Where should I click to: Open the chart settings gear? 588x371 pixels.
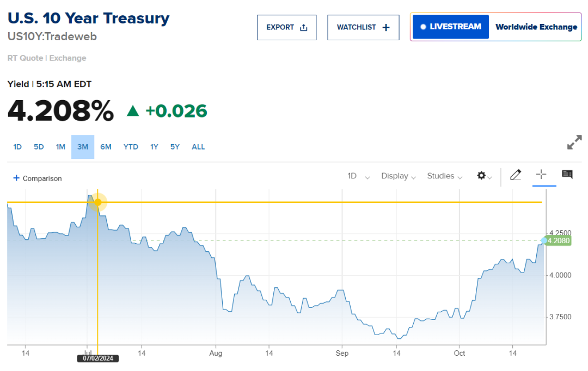tap(482, 176)
